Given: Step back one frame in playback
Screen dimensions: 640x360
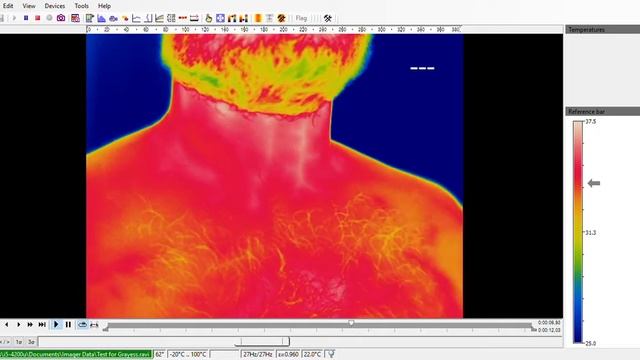Looking at the screenshot, I should point(7,324).
